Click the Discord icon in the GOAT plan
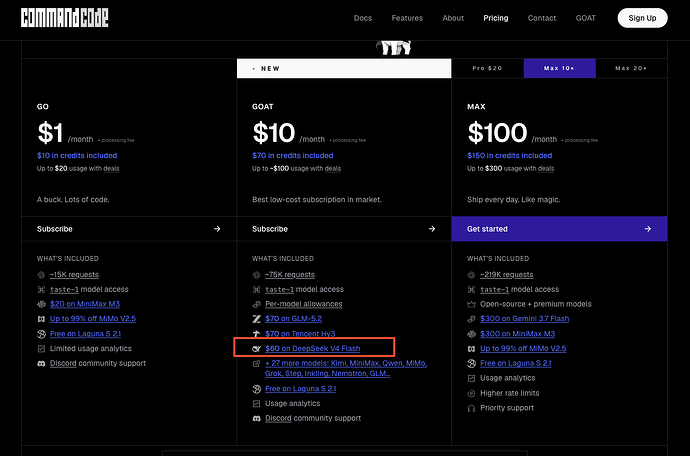Viewport: 690px width, 456px height. coord(257,419)
